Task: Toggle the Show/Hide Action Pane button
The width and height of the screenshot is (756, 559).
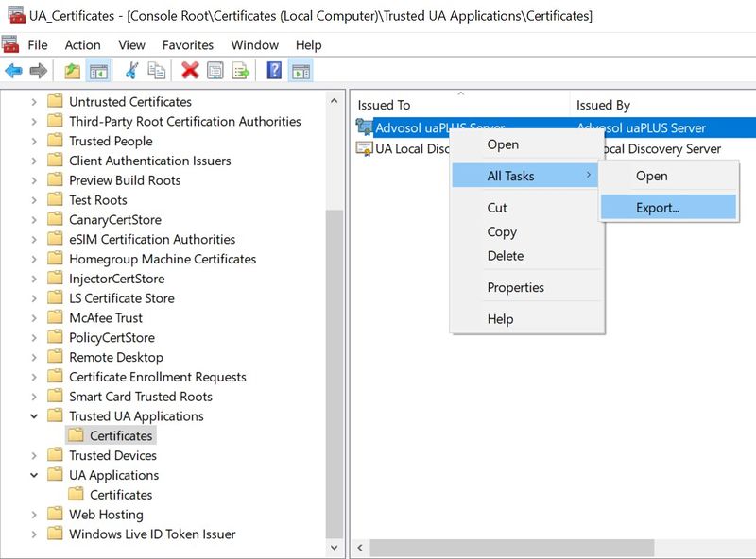Action: click(x=301, y=71)
